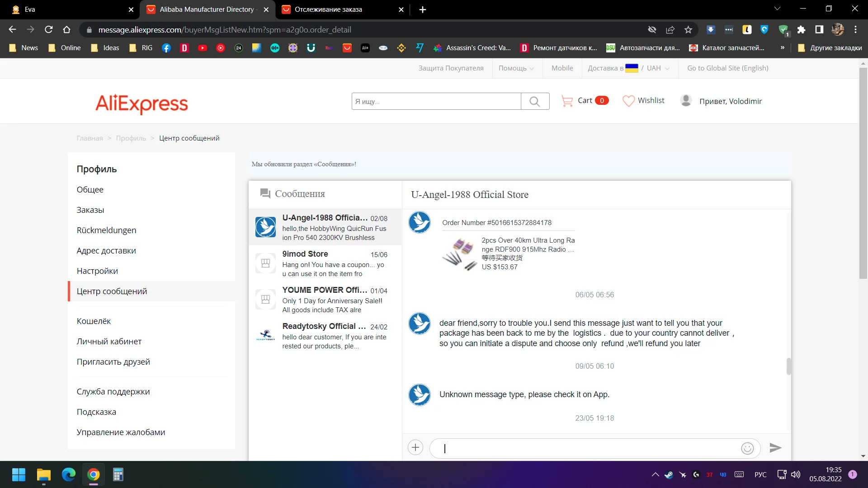This screenshot has width=868, height=488.
Task: Click Защита Покупателя link
Action: click(x=451, y=68)
